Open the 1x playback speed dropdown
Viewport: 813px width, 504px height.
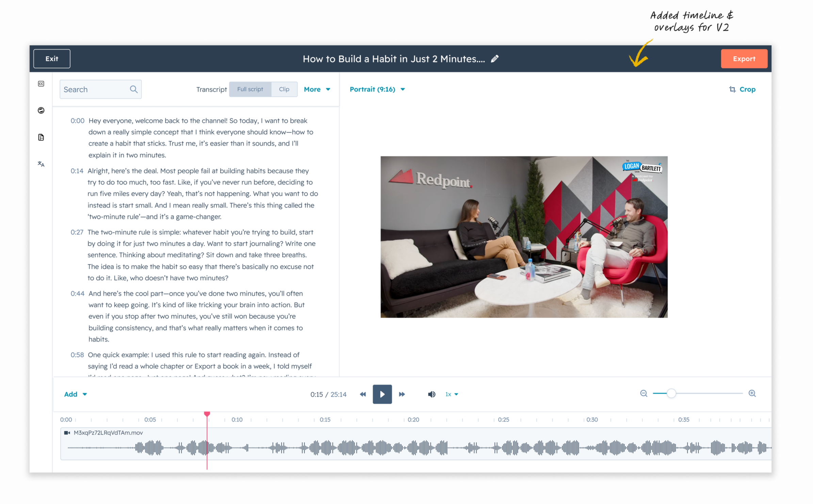click(x=451, y=394)
